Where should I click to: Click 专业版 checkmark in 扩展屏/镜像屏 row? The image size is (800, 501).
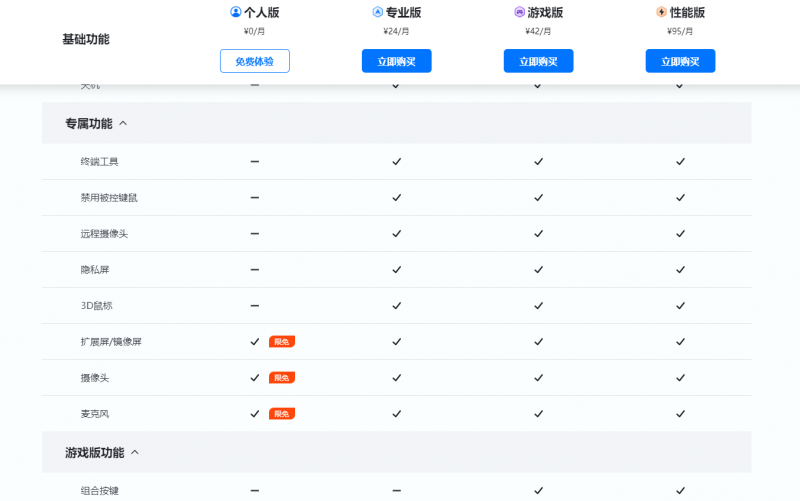click(396, 342)
